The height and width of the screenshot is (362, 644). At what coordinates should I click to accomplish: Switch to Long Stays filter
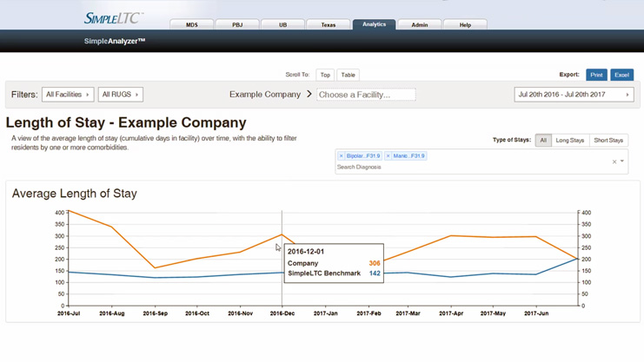570,140
